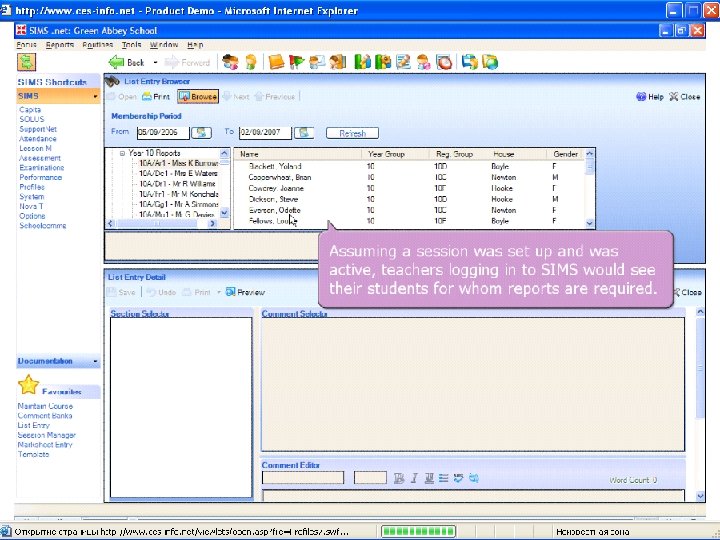Select tree item 10A/Ar1 - Miss K Burrows
Viewport: 720px width, 540px height.
click(x=179, y=163)
